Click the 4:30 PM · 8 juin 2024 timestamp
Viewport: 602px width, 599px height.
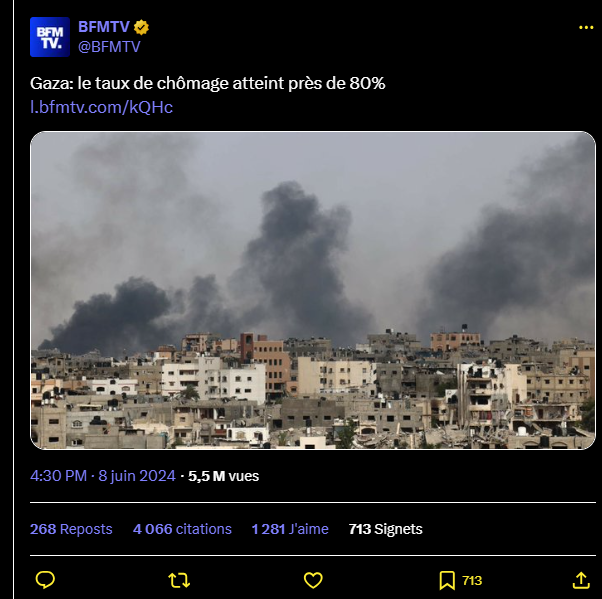[x=103, y=476]
